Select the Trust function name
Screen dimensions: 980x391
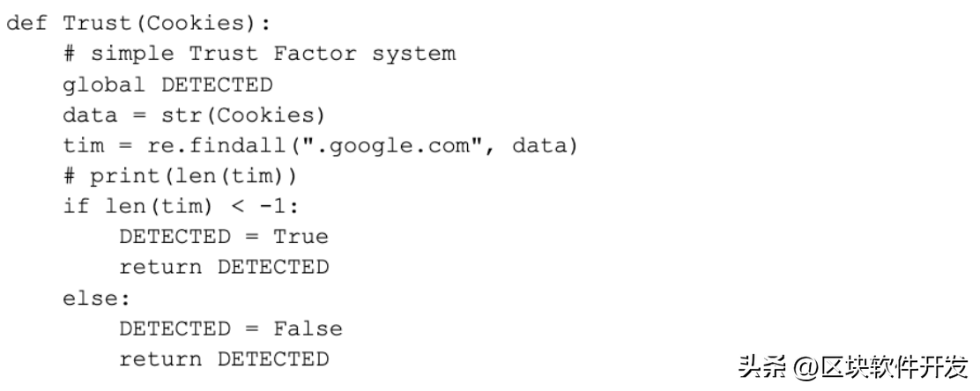98,23
